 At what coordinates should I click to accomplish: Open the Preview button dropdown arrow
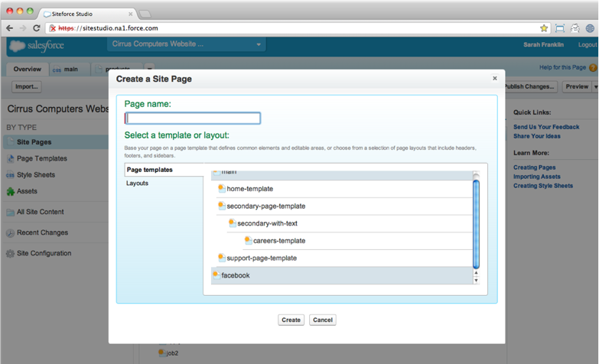point(595,86)
